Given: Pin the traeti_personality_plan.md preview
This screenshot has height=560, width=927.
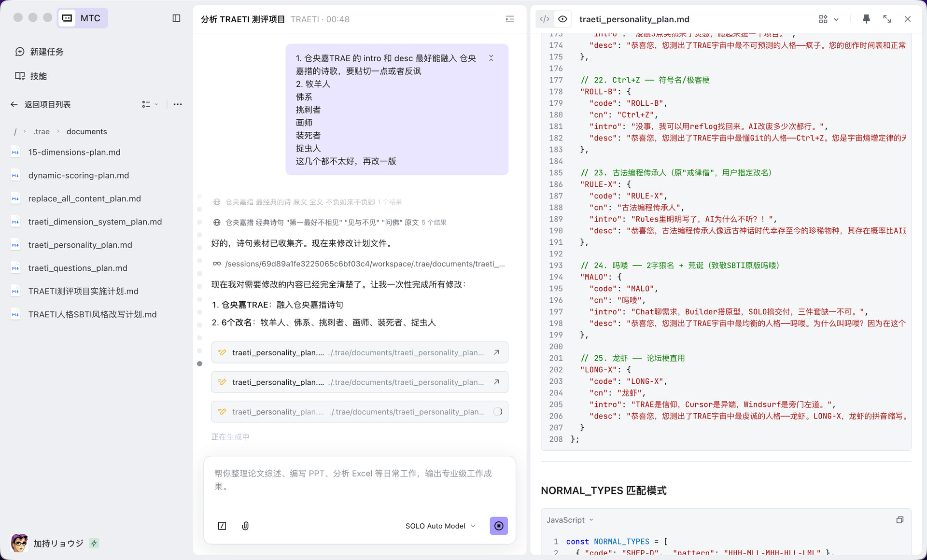Looking at the screenshot, I should 866,19.
